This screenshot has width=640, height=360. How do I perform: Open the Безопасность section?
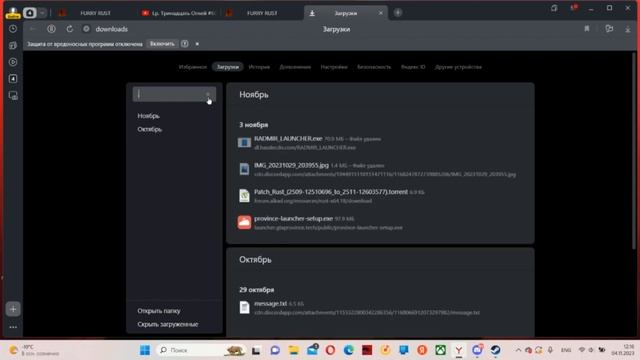coord(374,67)
